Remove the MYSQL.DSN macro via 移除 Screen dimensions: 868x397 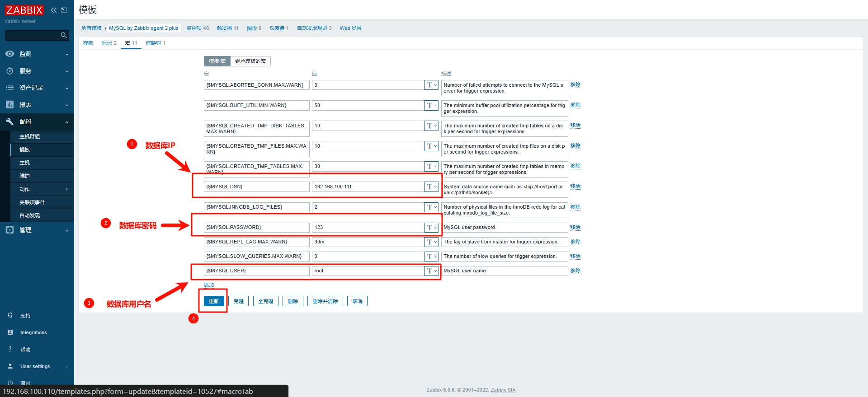[575, 186]
